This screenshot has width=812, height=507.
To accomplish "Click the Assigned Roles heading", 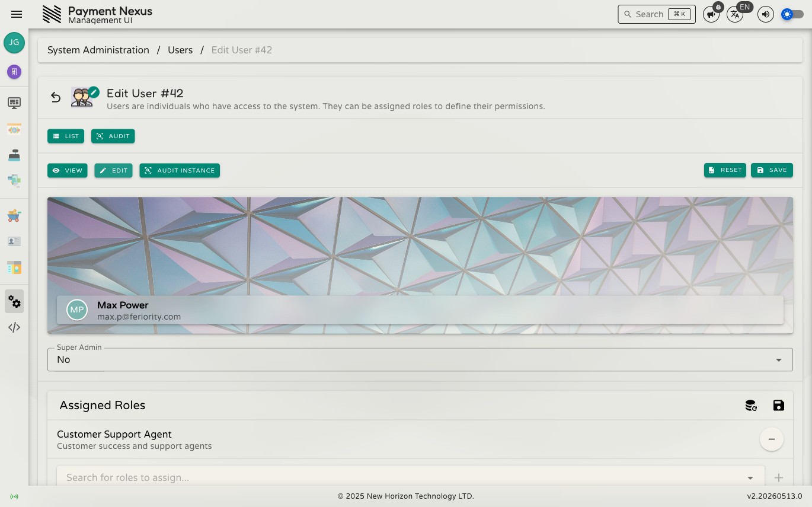I will [x=103, y=406].
